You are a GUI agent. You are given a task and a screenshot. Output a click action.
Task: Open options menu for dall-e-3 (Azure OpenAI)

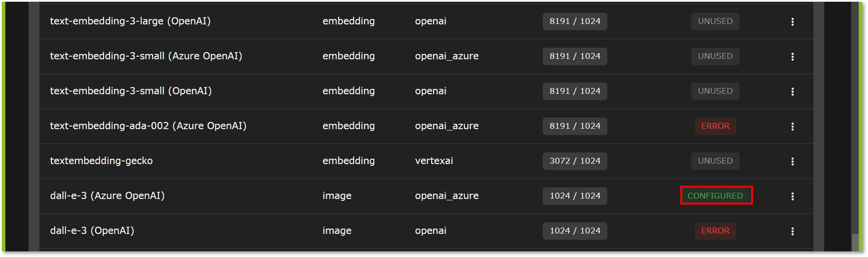(792, 196)
